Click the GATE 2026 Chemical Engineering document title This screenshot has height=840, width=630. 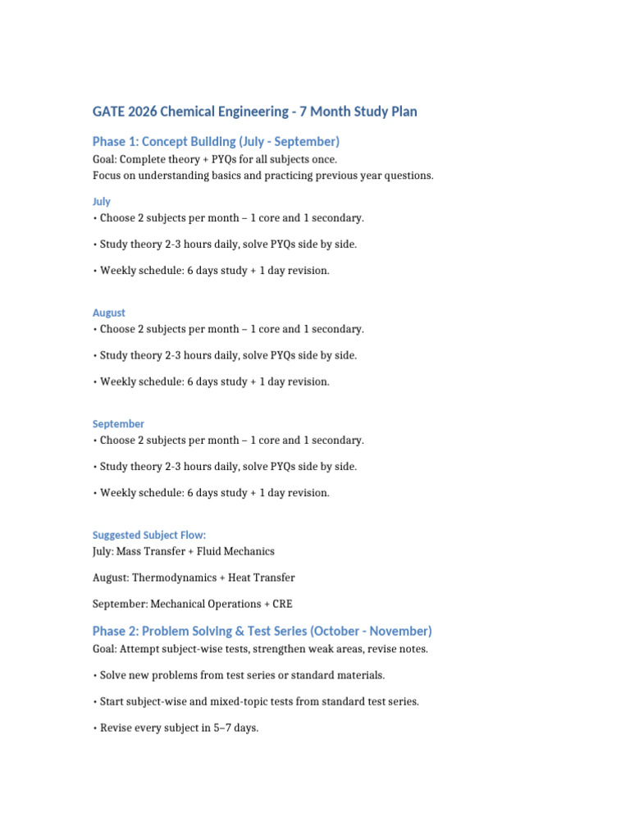point(254,112)
